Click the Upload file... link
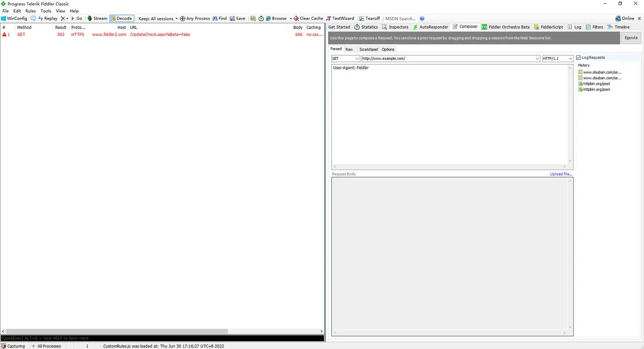 tap(561, 174)
